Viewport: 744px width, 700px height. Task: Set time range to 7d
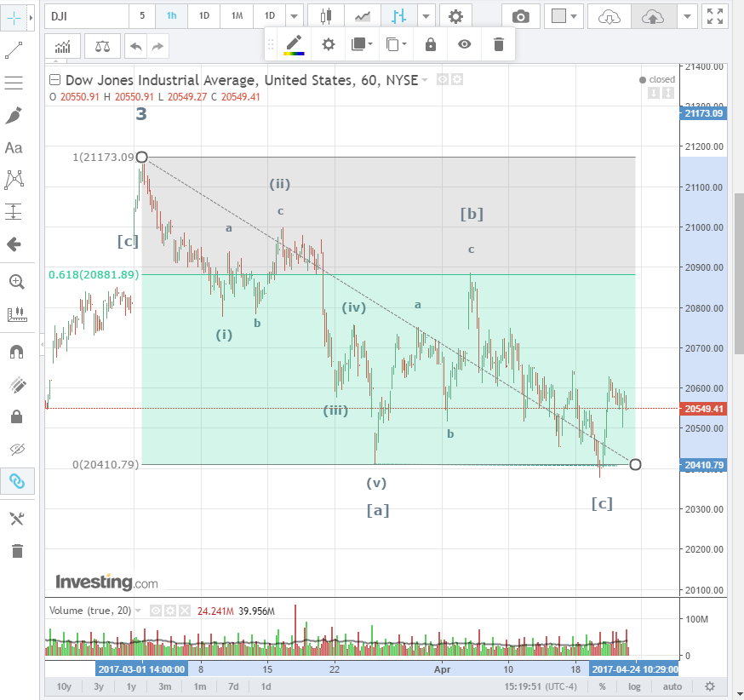point(233,686)
